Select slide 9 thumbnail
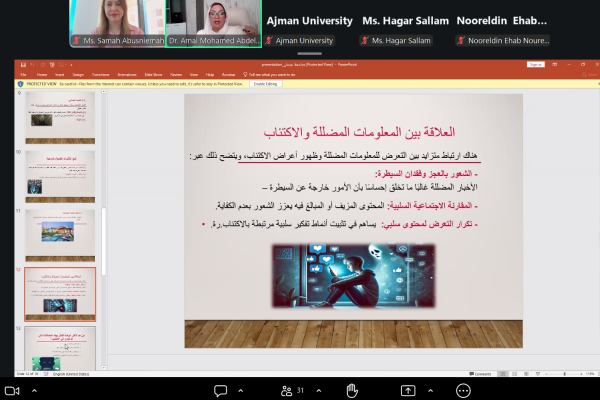This screenshot has width=600, height=400. click(x=60, y=118)
